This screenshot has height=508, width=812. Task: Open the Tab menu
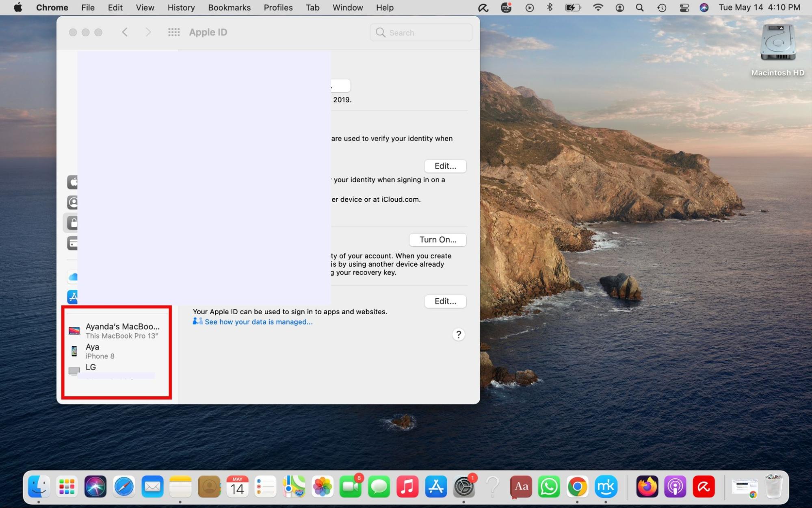click(312, 7)
